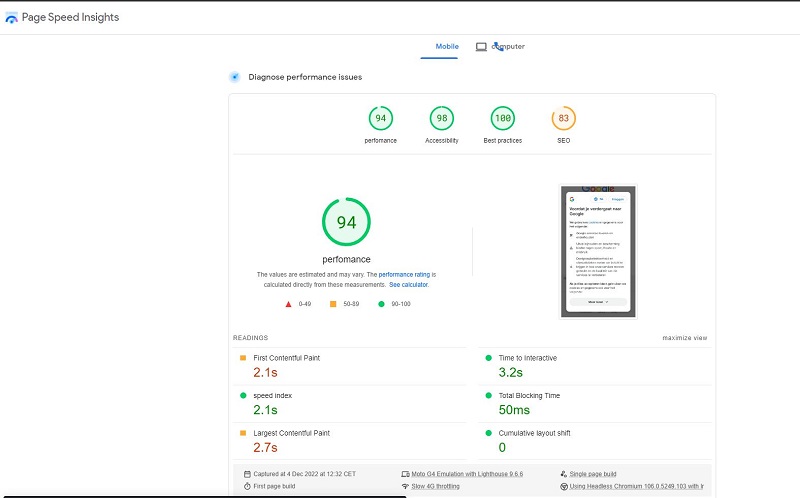Click green dot beside Time to Interactive
800x498 pixels.
488,358
